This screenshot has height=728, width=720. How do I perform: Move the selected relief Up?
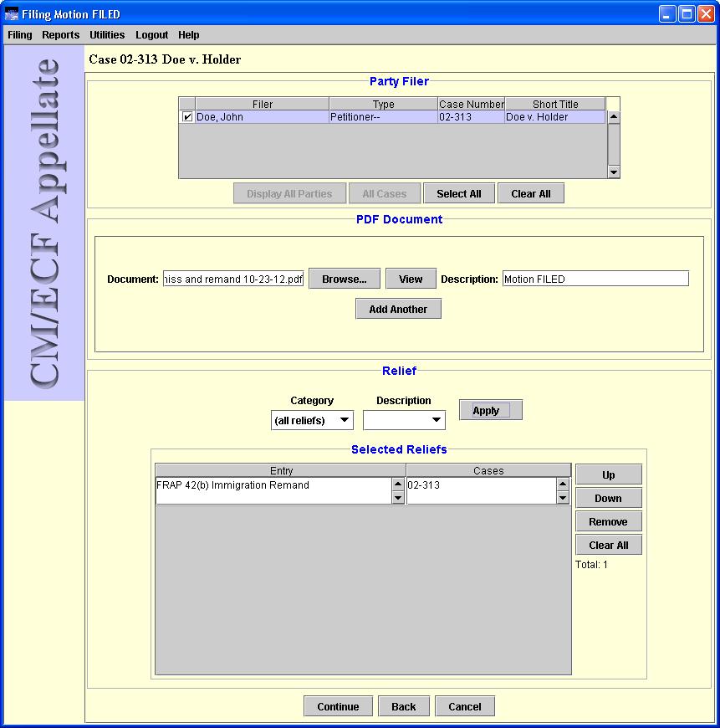(609, 475)
